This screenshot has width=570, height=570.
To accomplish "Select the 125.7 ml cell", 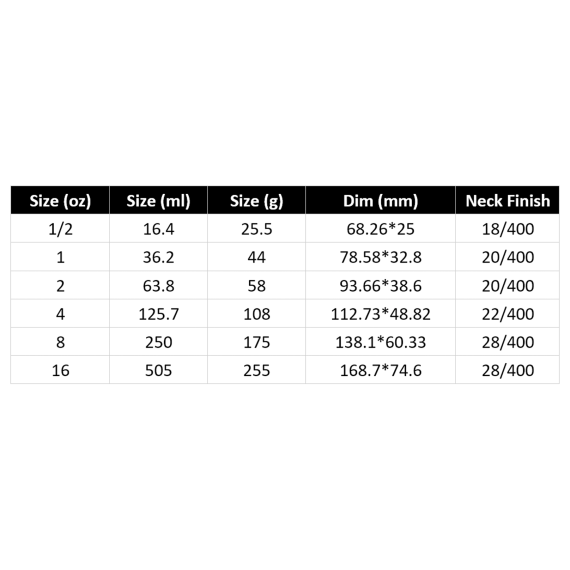I will click(x=158, y=313).
